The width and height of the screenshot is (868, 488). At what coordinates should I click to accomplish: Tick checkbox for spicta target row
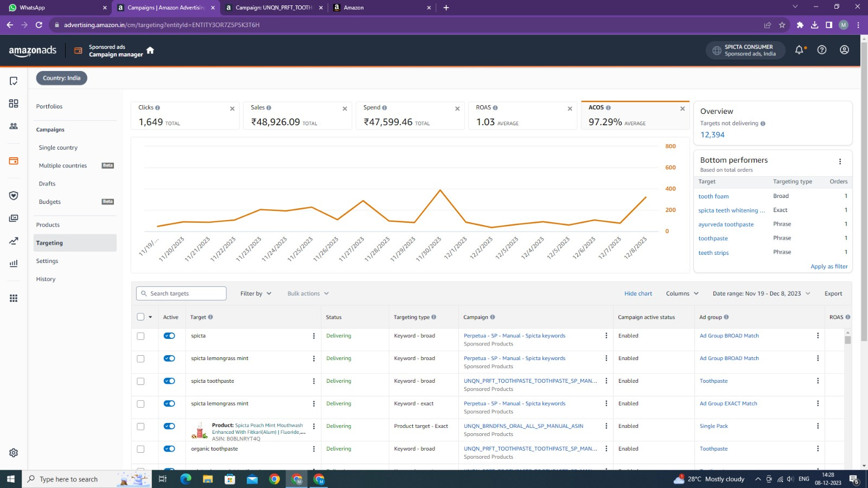click(141, 336)
